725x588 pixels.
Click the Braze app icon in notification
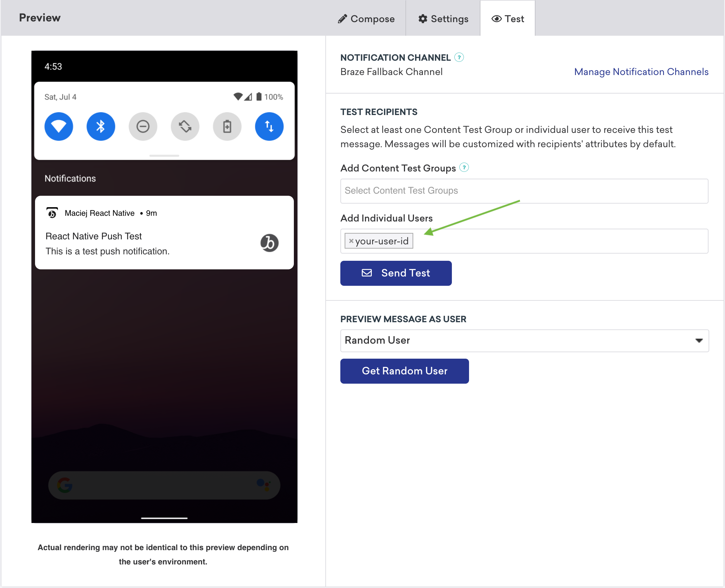point(269,243)
